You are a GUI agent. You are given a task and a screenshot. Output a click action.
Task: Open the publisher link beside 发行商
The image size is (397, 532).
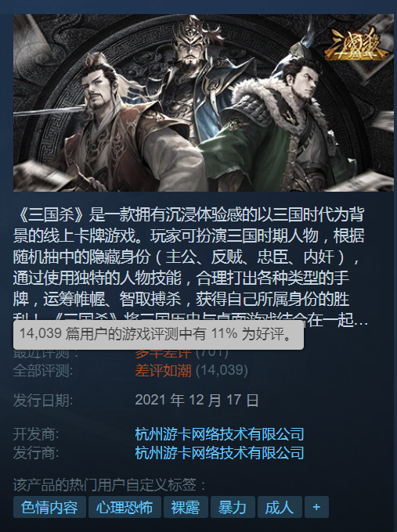click(x=219, y=453)
